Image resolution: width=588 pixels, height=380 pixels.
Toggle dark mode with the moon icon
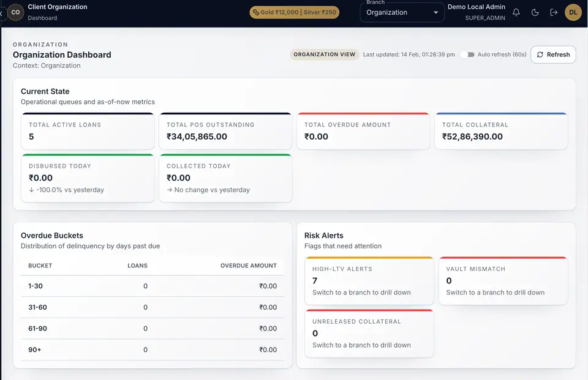tap(535, 12)
